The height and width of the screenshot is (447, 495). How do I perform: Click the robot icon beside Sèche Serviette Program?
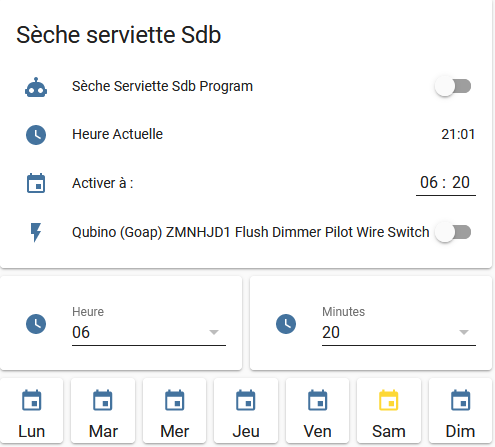click(x=36, y=87)
